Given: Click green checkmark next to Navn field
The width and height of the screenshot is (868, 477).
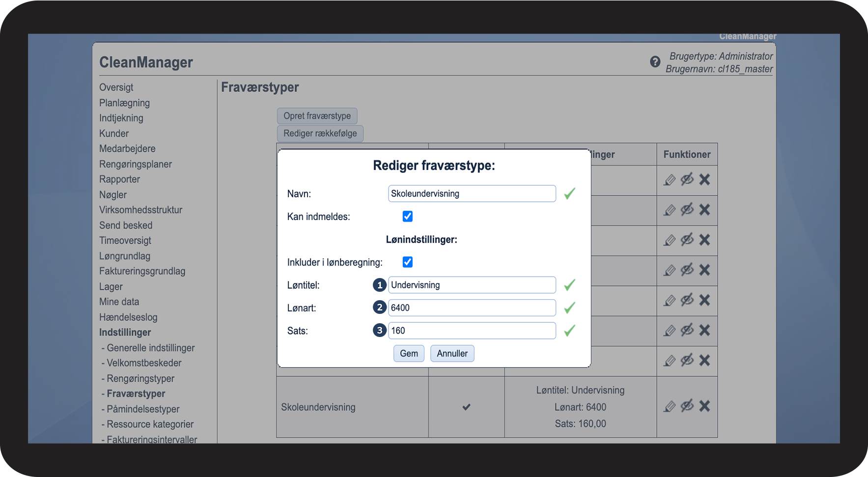Looking at the screenshot, I should point(569,194).
